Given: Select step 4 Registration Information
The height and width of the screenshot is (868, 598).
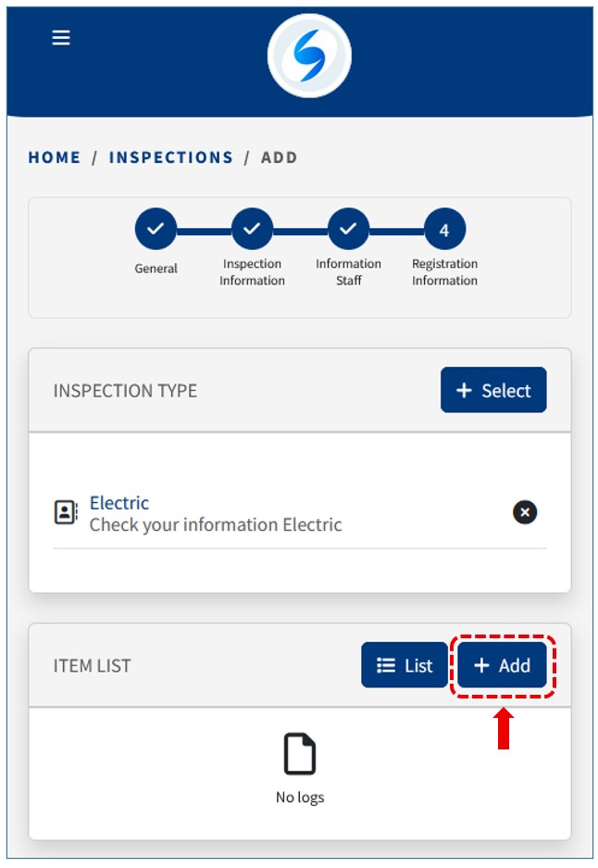Looking at the screenshot, I should [444, 229].
